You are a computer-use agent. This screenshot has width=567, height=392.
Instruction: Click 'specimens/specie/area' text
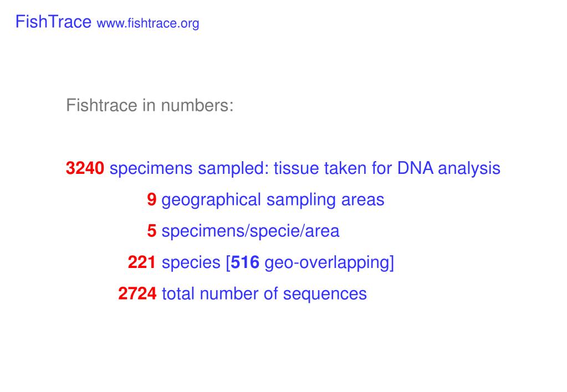point(250,231)
